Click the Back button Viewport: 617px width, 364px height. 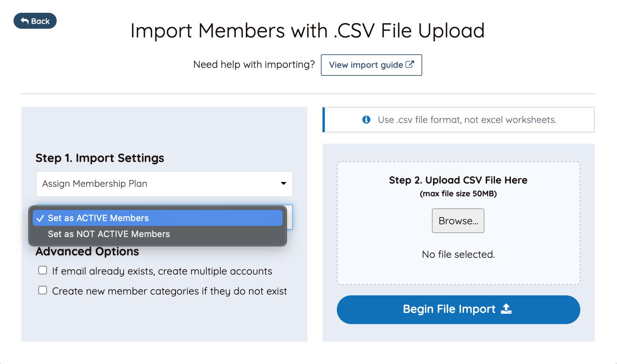[x=35, y=21]
